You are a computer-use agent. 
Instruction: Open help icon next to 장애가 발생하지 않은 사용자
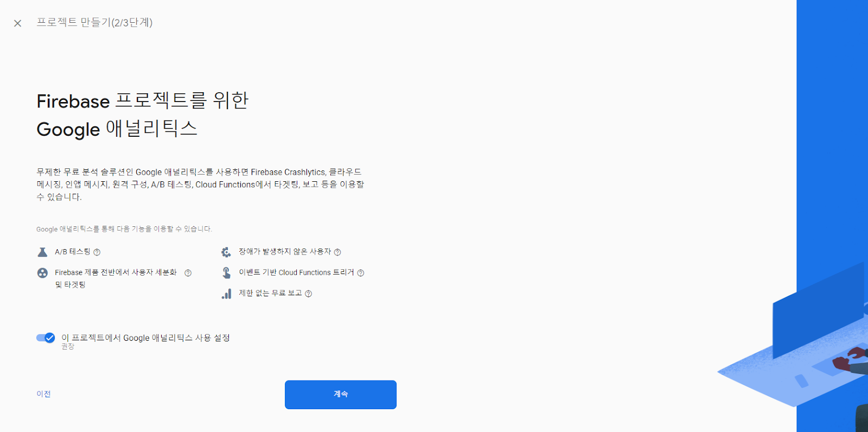click(337, 252)
